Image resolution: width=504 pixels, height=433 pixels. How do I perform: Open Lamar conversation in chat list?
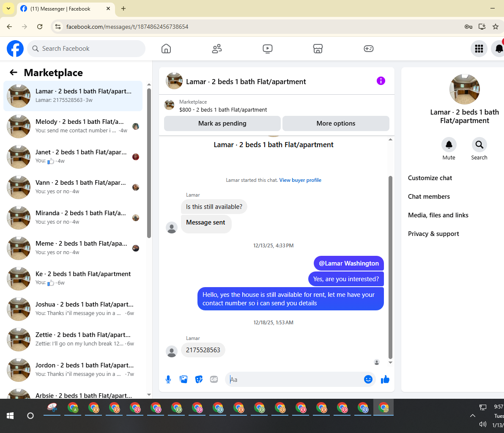click(73, 96)
